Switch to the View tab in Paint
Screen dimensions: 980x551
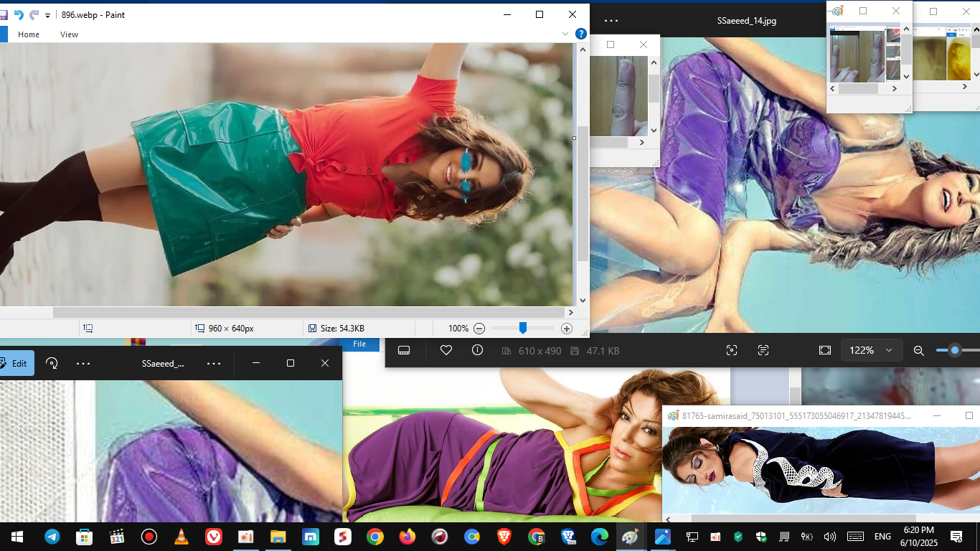(x=69, y=34)
